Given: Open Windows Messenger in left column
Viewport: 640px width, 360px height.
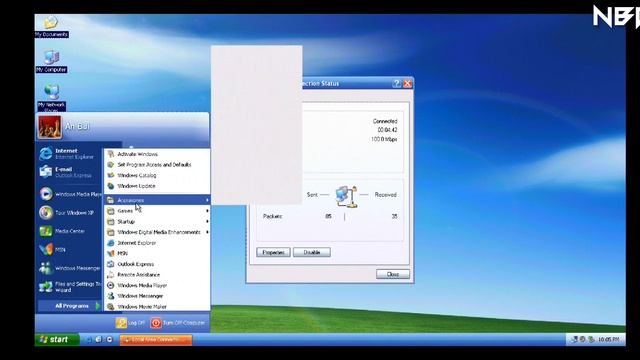Looking at the screenshot, I should [70, 268].
